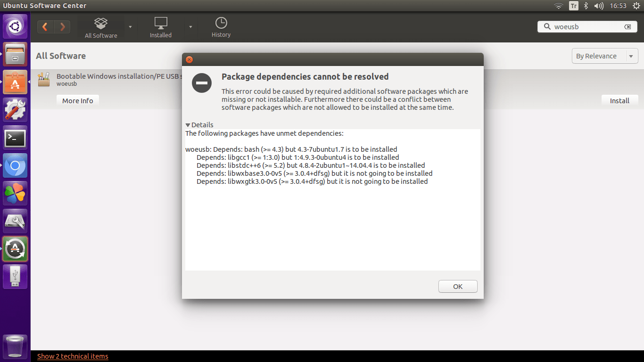Viewport: 644px width, 362px height.
Task: Open the Bluetooth indicator menu
Action: point(586,6)
